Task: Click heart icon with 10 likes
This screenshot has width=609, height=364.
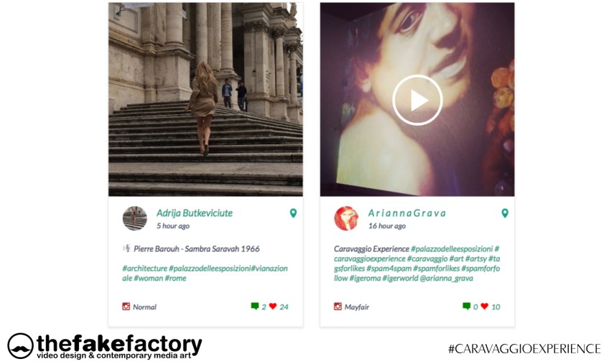Action: 484,306
